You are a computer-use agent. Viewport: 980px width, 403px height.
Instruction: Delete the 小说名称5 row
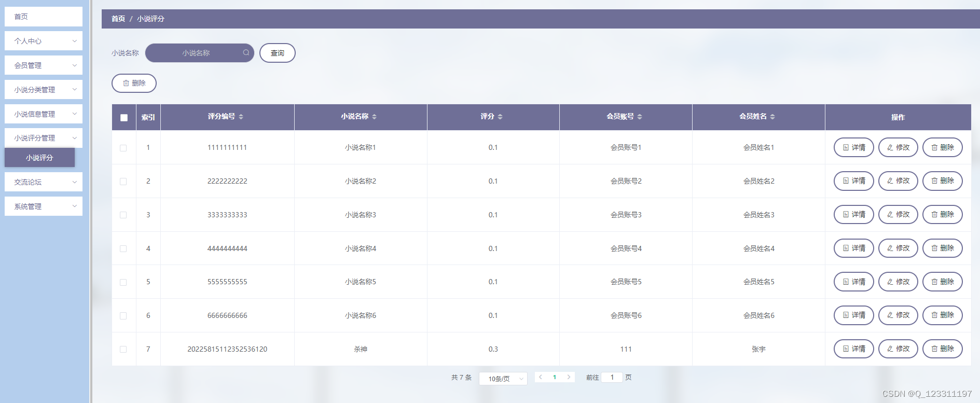click(x=942, y=282)
